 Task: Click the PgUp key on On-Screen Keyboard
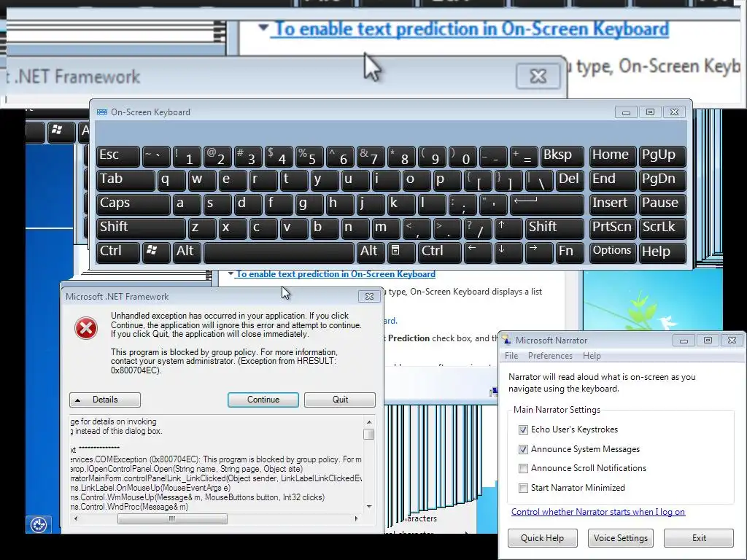(662, 156)
